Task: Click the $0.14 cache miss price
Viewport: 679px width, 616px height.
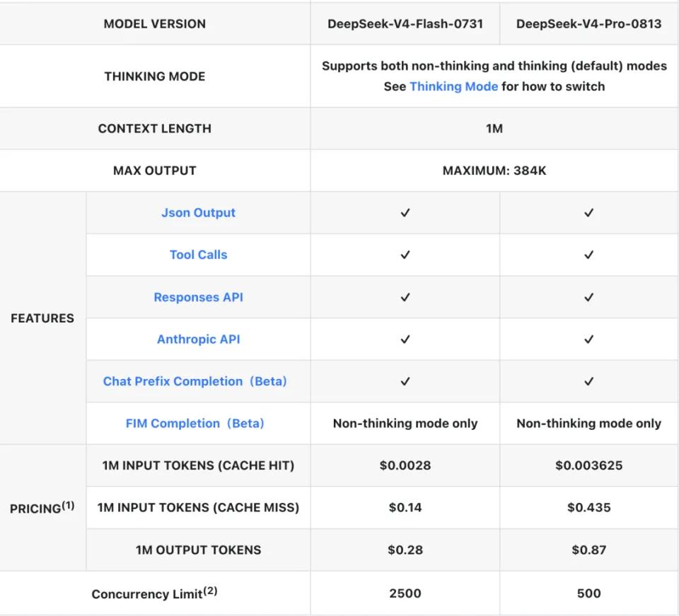Action: (405, 507)
